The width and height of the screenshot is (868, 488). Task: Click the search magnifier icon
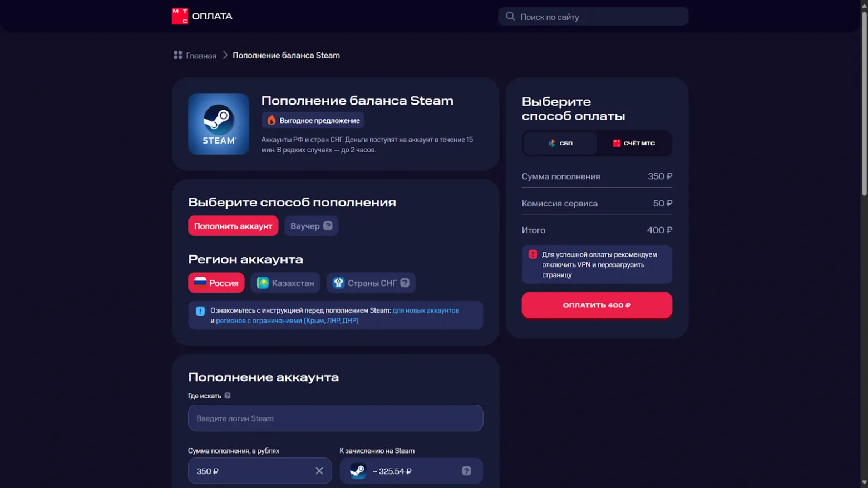[x=510, y=16]
